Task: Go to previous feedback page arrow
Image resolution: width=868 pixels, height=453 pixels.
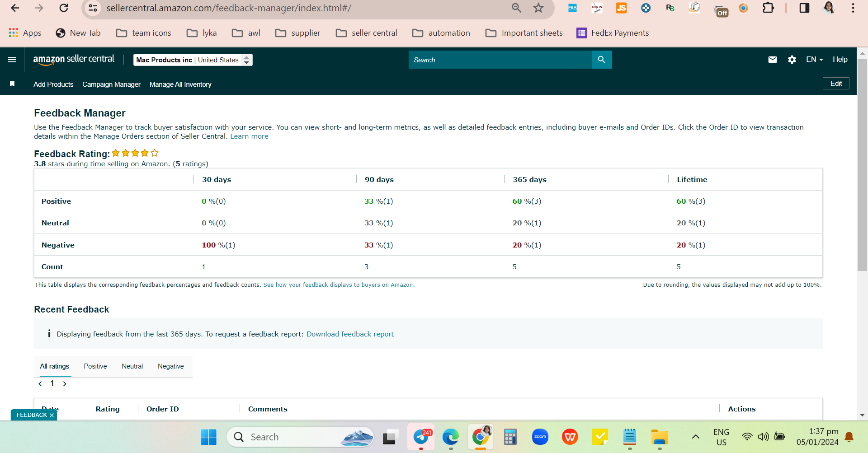Action: point(40,383)
